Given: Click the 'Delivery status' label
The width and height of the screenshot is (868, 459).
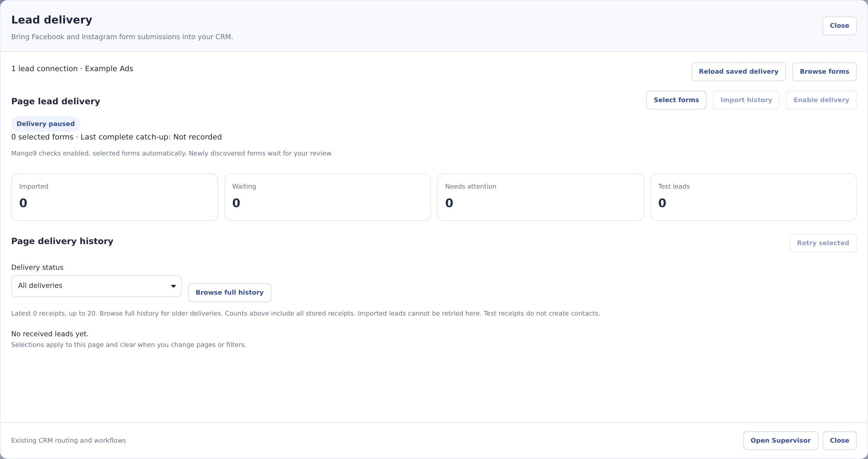Looking at the screenshot, I should click(37, 268).
